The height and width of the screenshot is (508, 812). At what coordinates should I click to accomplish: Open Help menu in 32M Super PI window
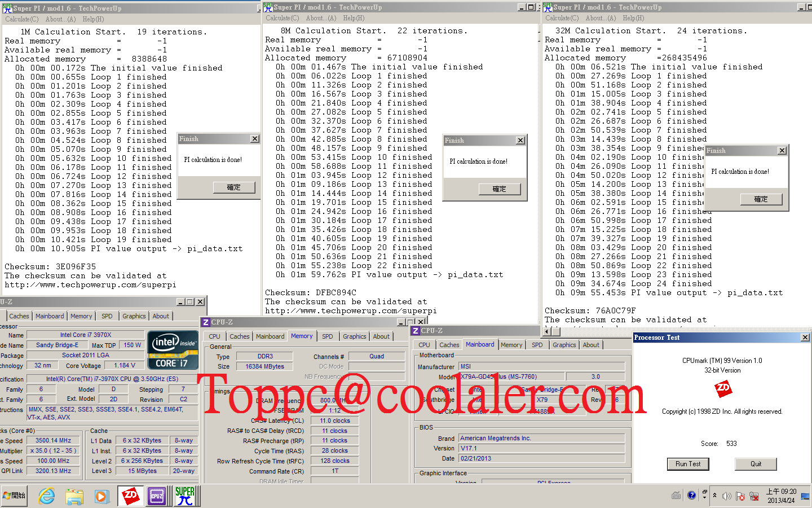(x=633, y=18)
